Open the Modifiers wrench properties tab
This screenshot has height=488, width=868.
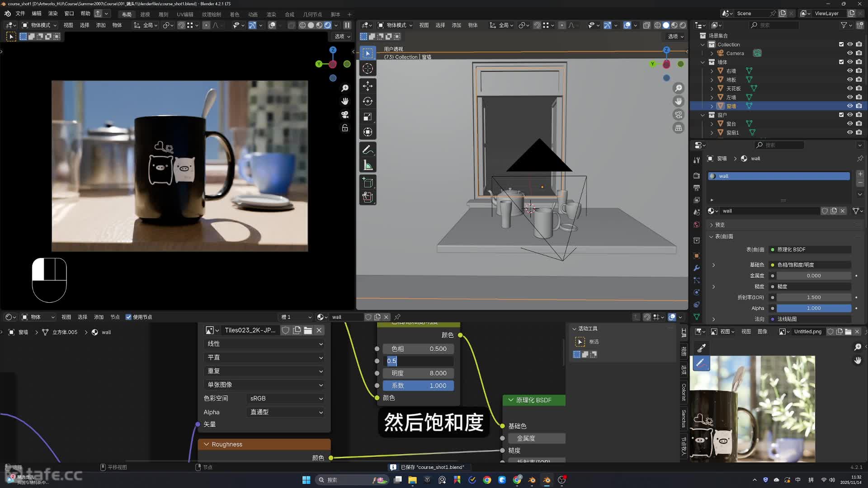click(697, 268)
